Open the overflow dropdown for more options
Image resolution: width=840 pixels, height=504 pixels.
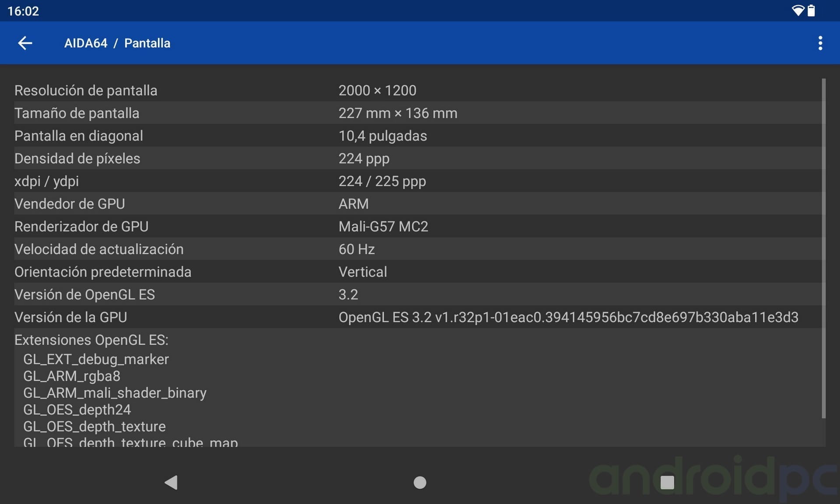click(x=821, y=43)
